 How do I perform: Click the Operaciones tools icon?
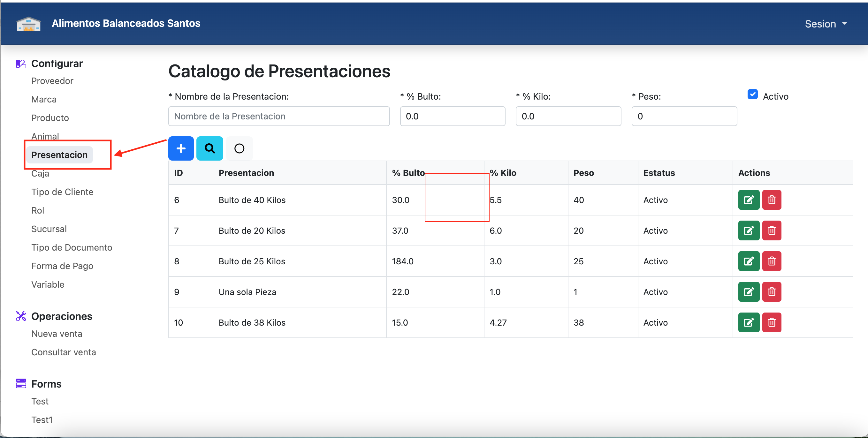click(21, 316)
